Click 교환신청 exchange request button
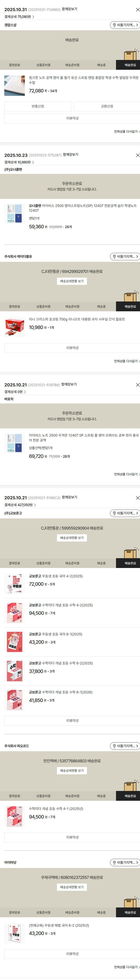 pos(107,106)
